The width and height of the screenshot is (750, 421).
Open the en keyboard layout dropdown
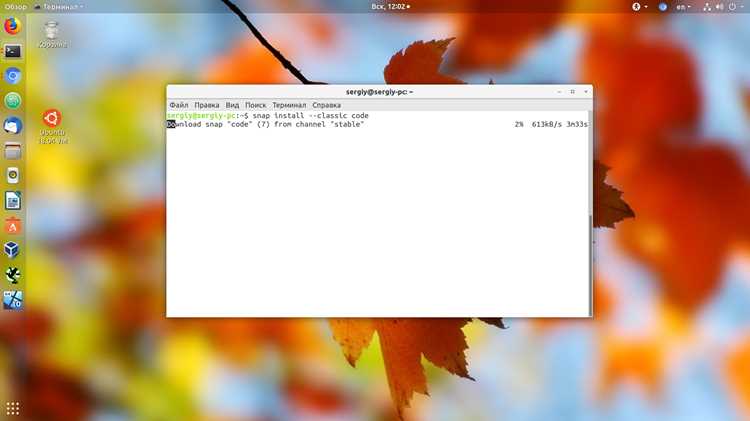[x=683, y=7]
